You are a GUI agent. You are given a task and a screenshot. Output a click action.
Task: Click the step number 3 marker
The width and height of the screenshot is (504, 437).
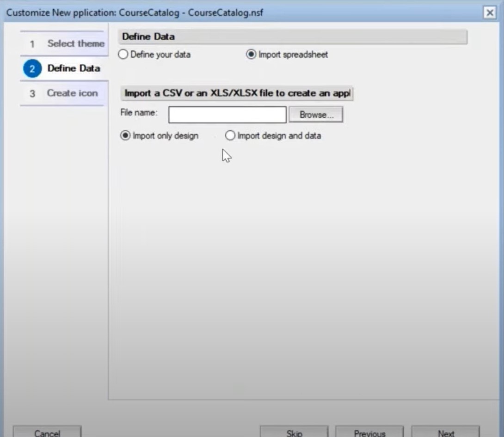(32, 93)
